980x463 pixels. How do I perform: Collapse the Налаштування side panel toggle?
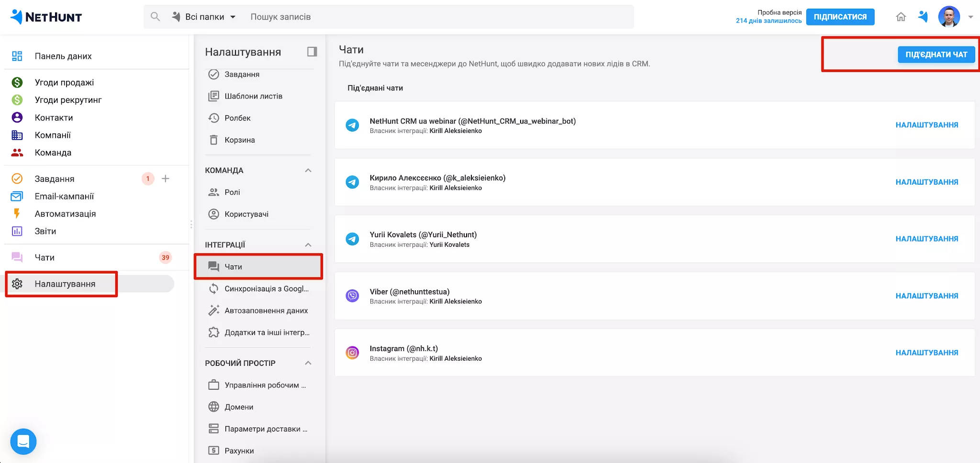point(312,52)
